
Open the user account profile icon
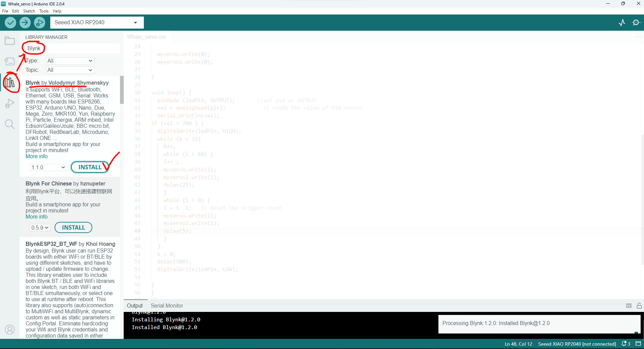(10, 329)
